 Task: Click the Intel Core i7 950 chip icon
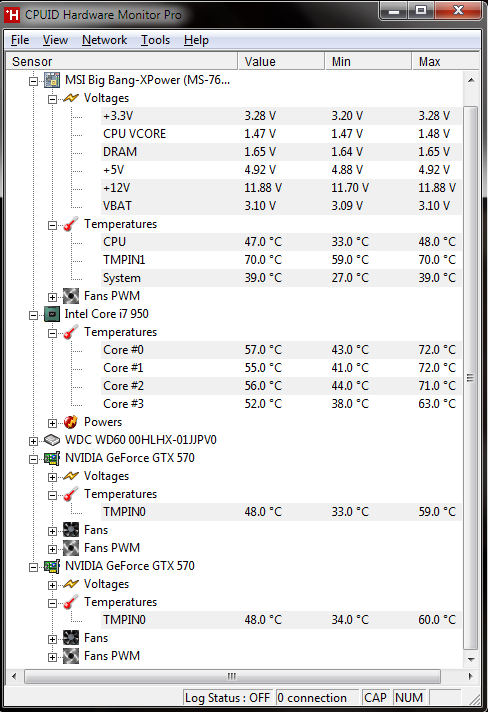[x=52, y=314]
